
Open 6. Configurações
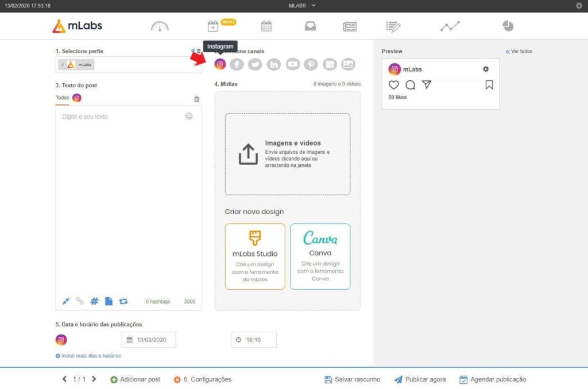(x=203, y=379)
